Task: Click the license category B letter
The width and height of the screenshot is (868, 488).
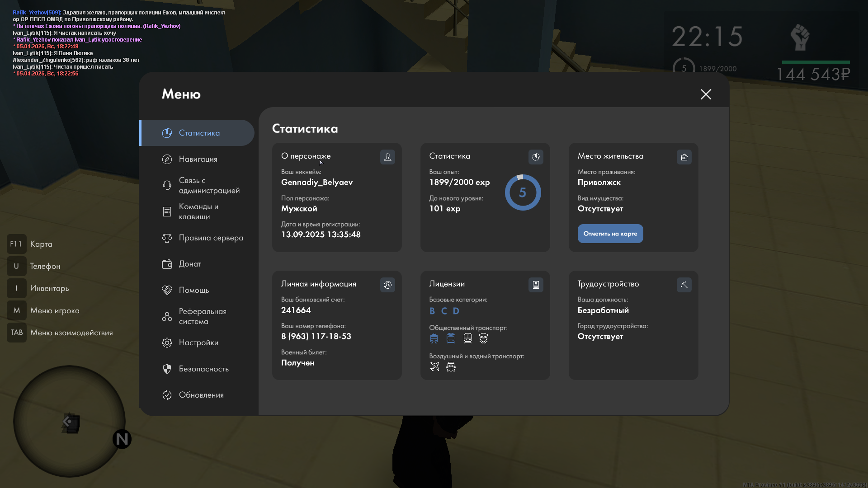Action: pyautogui.click(x=432, y=311)
